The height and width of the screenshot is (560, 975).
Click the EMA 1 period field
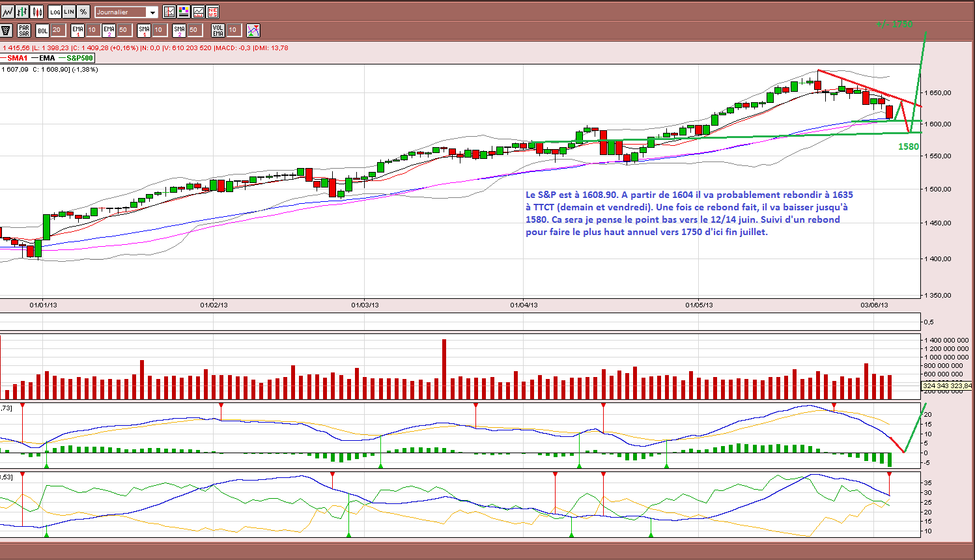(92, 30)
